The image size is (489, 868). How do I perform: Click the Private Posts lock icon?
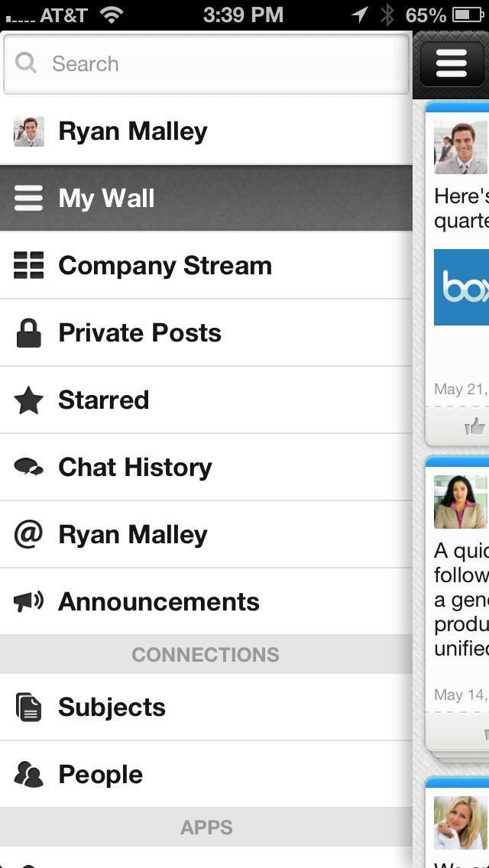tap(29, 332)
